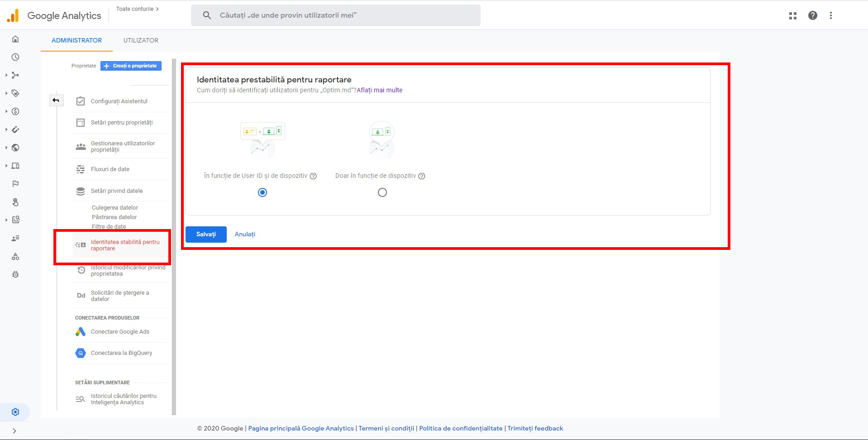Click the help question mark icon
The image size is (868, 440).
[813, 15]
